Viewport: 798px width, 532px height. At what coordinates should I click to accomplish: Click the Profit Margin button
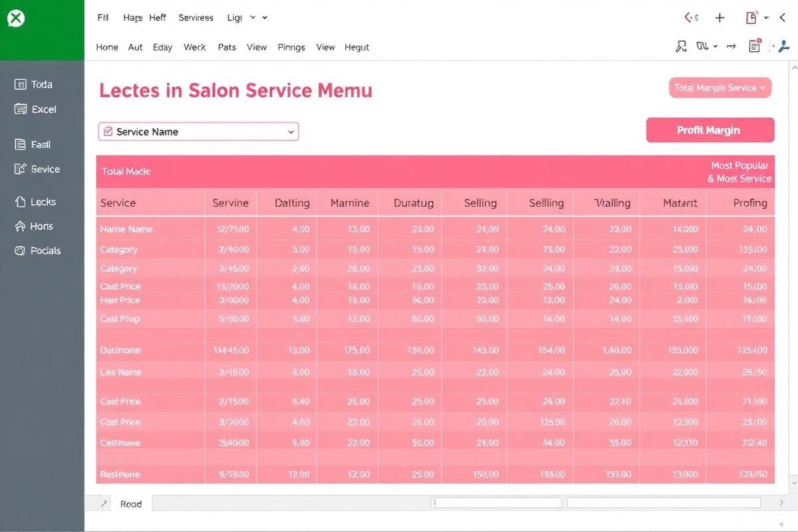point(710,130)
